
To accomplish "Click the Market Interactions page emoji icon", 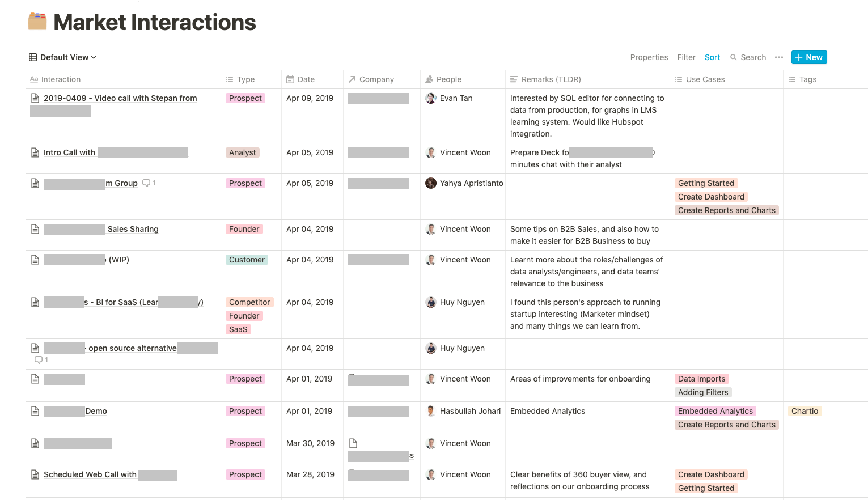I will (x=37, y=22).
